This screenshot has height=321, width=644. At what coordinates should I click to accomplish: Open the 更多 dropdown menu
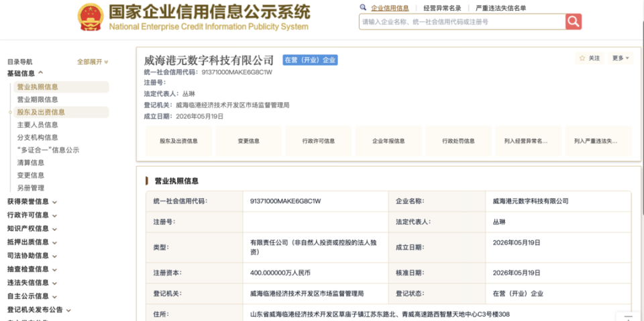620,58
